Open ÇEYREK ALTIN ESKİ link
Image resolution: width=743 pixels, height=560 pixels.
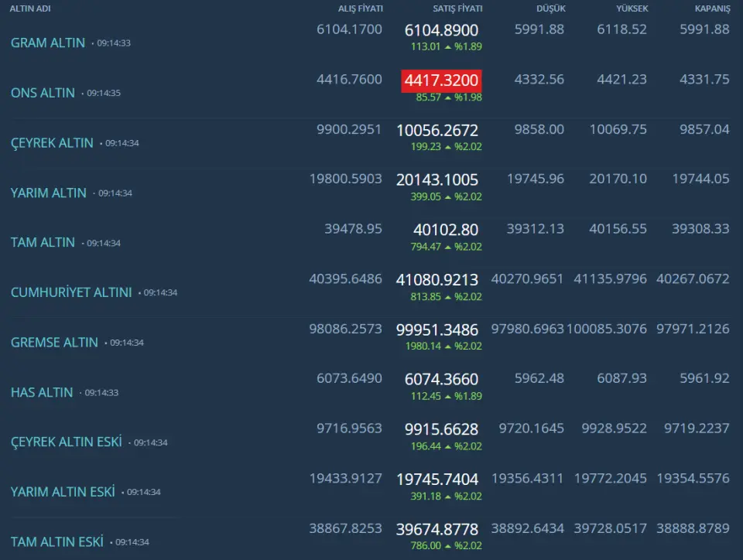[x=67, y=442]
